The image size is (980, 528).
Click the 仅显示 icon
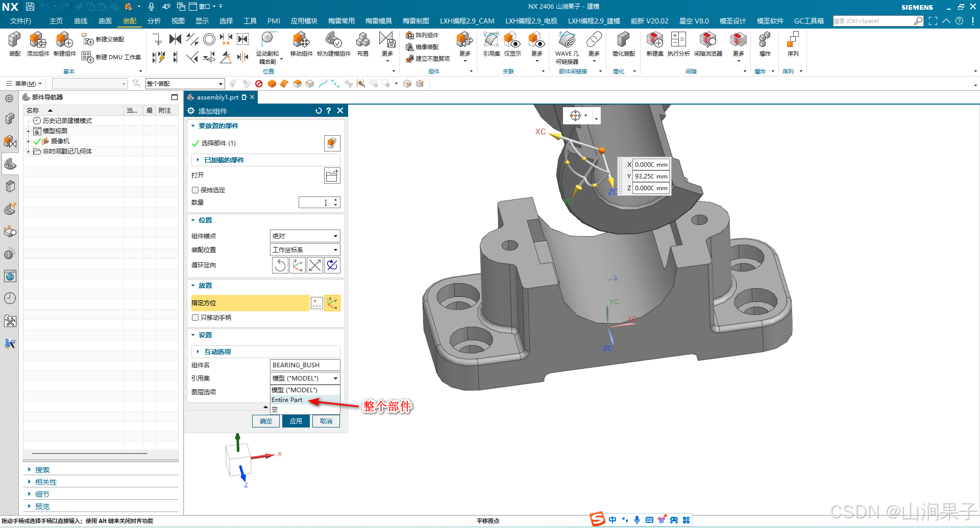point(512,44)
